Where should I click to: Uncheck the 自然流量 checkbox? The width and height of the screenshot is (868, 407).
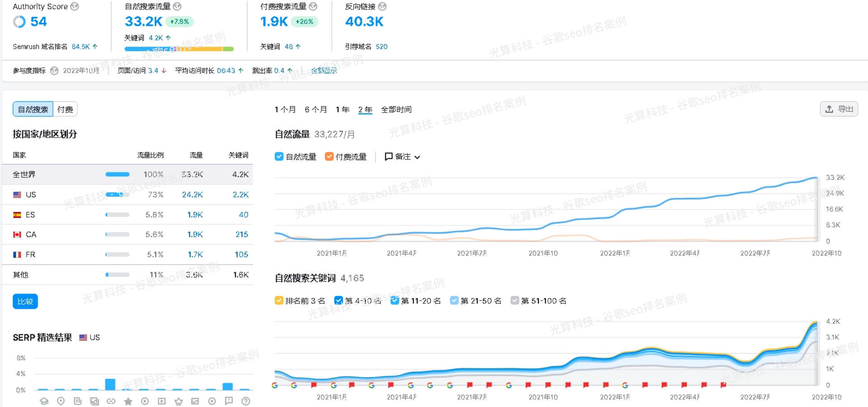[x=279, y=156]
